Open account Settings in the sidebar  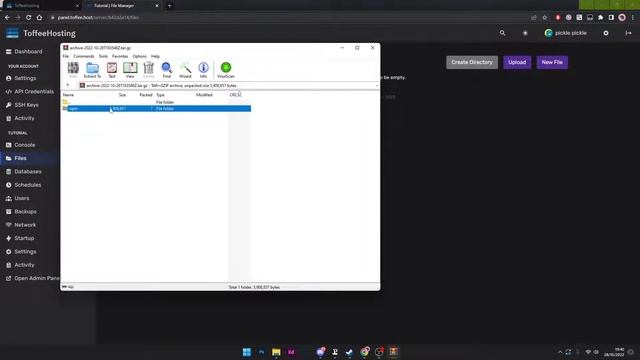click(x=21, y=78)
